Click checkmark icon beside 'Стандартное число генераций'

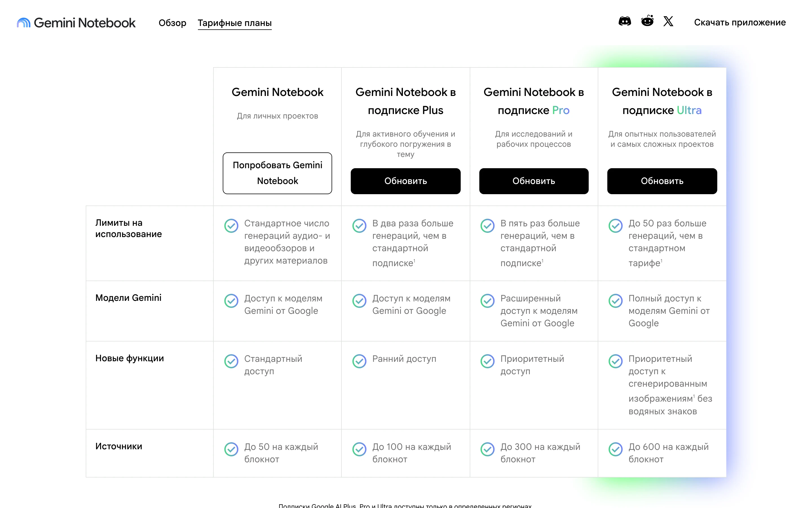231,226
